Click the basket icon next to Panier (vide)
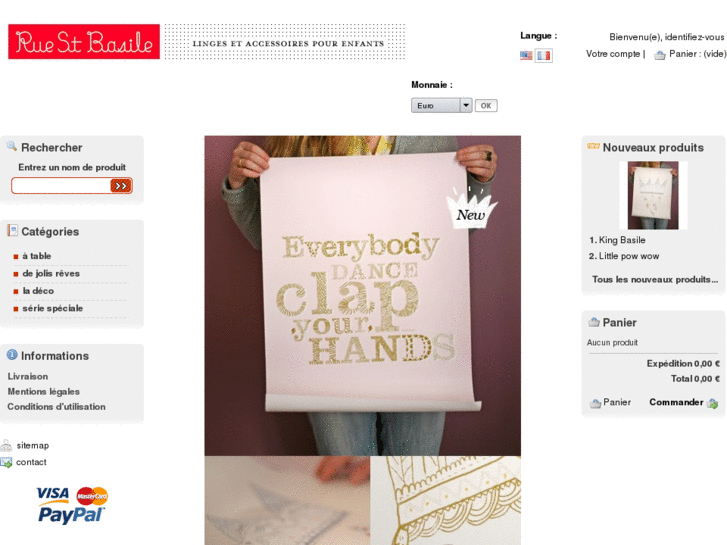 (659, 55)
